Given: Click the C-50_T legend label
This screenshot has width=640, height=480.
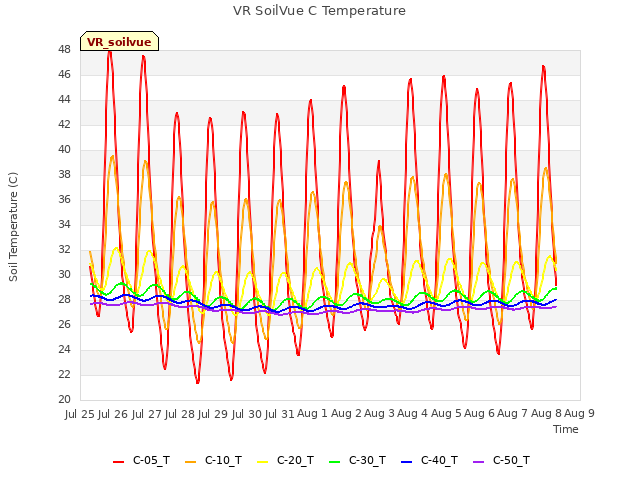Looking at the screenshot, I should tap(511, 460).
